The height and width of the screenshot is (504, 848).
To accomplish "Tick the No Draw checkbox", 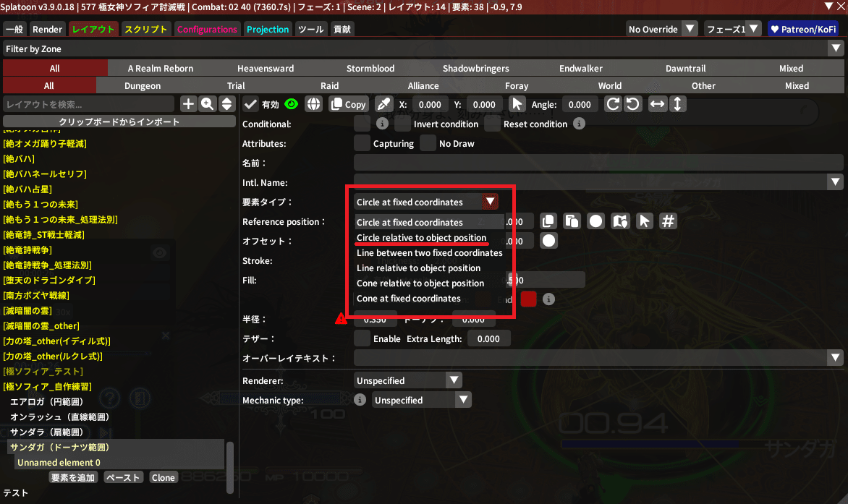I will (428, 143).
